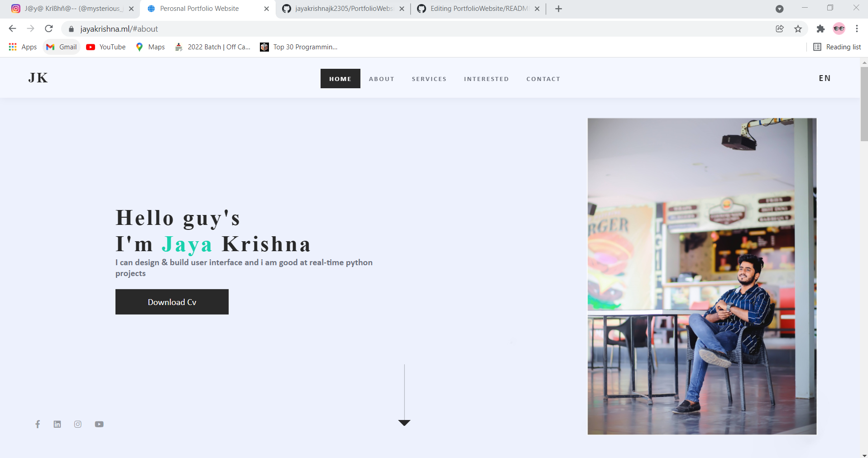Click the share page icon

coord(780,29)
